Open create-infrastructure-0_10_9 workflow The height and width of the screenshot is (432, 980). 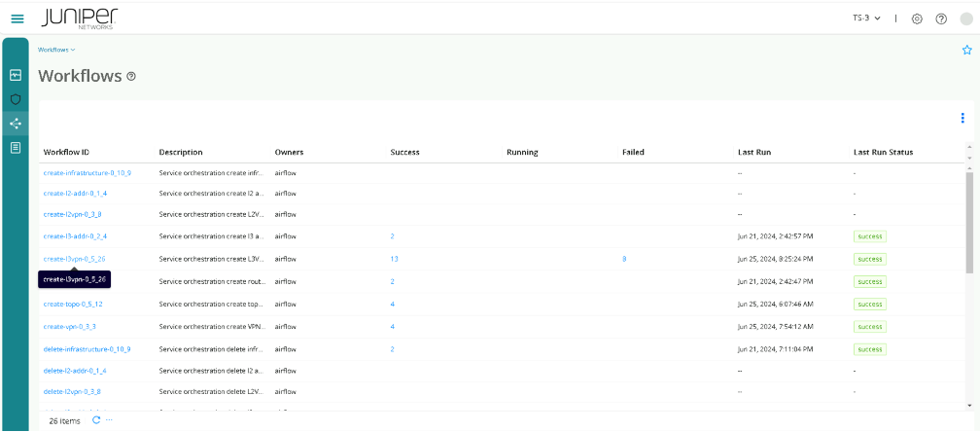(x=87, y=172)
